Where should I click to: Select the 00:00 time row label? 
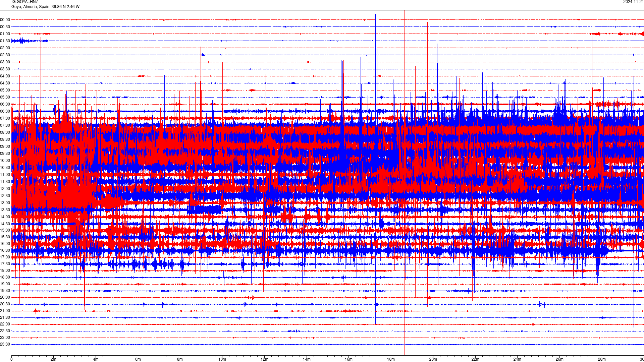(5, 20)
